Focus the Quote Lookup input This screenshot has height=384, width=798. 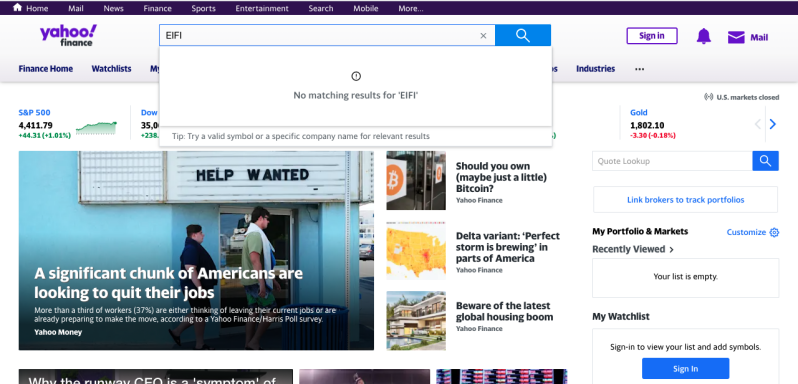point(672,161)
